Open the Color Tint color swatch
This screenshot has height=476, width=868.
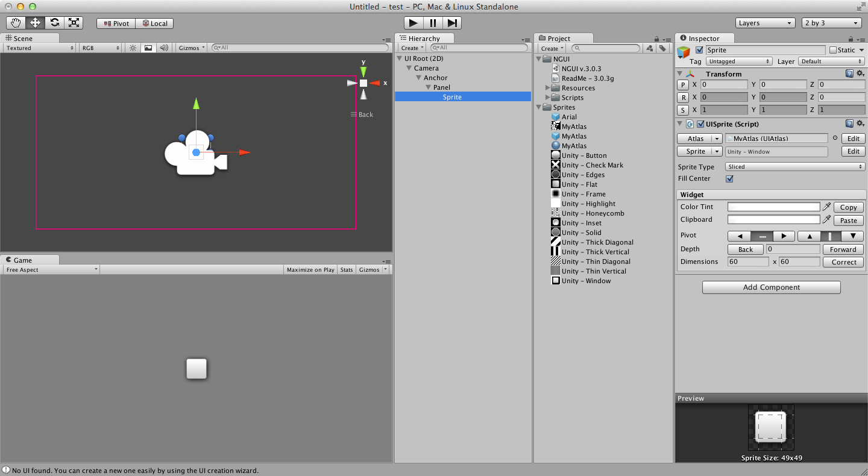pos(774,207)
